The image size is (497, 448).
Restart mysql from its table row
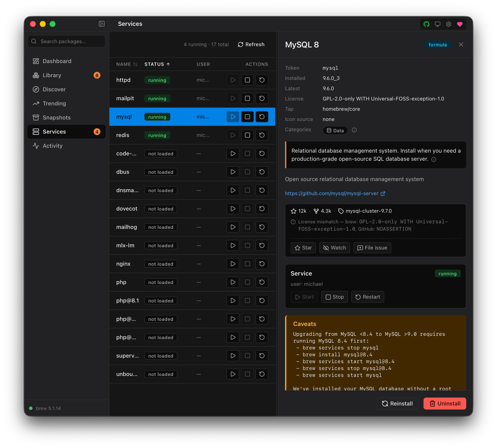pyautogui.click(x=262, y=117)
